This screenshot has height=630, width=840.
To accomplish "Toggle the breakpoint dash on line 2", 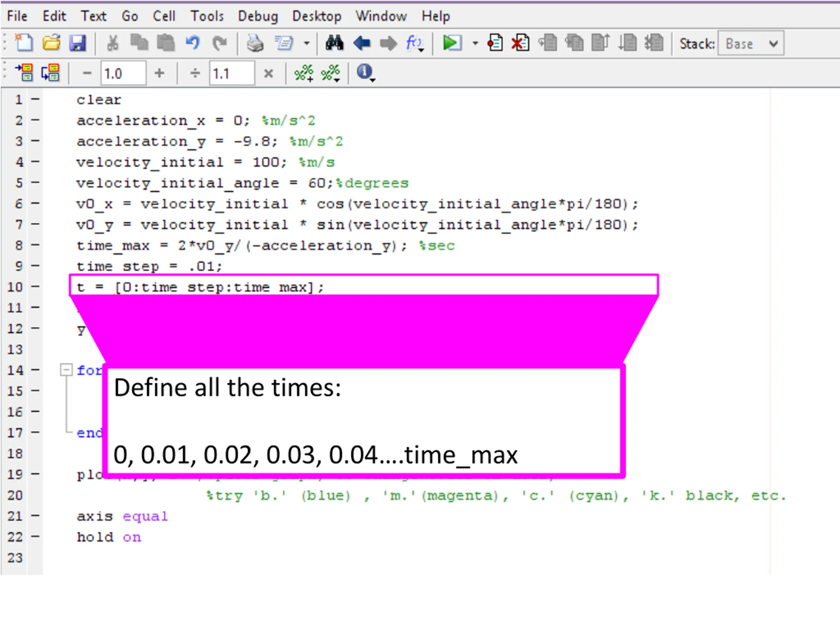I will click(35, 120).
